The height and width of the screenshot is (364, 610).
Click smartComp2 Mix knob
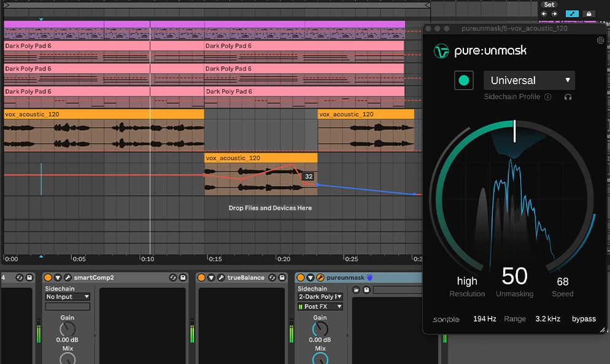68,359
